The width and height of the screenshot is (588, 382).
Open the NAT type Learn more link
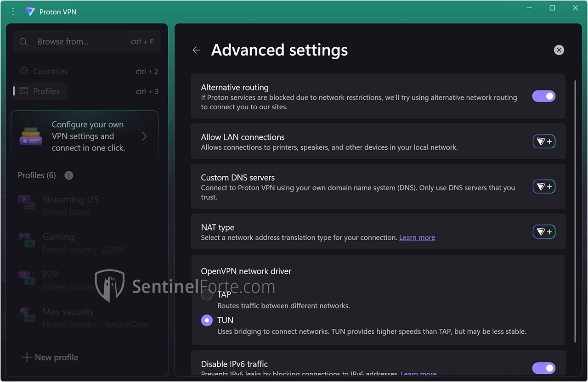417,237
